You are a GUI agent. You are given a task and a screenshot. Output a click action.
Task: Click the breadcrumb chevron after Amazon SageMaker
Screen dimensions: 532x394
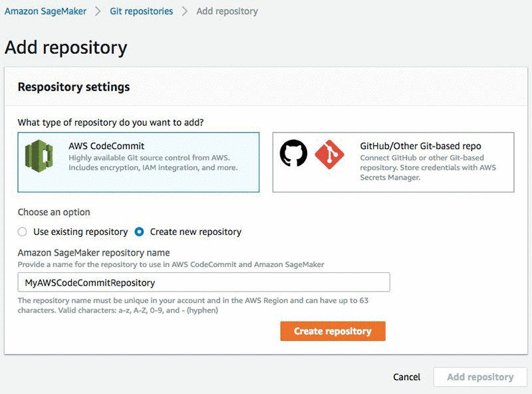click(x=98, y=11)
